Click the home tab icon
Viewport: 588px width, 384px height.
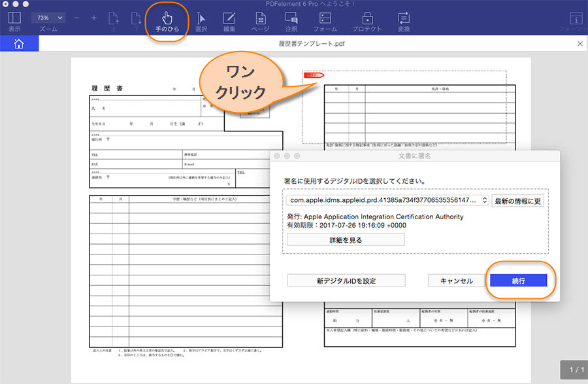pyautogui.click(x=19, y=44)
